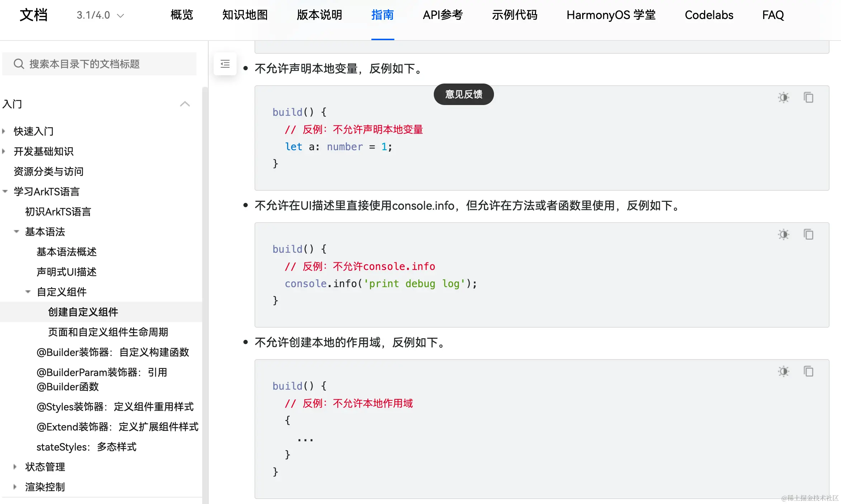Open 页面和自定义组件生命周期 page
Image resolution: width=841 pixels, height=504 pixels.
coord(108,332)
